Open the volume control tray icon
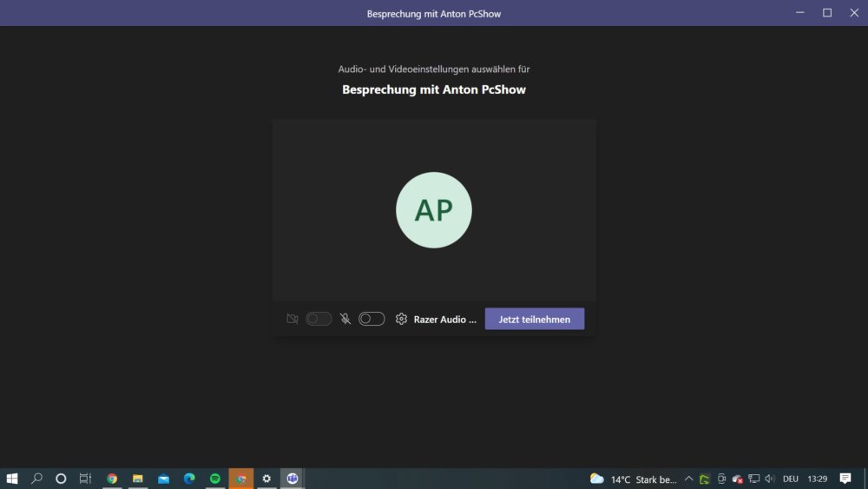Screen dimensions: 868x489 pyautogui.click(x=769, y=479)
